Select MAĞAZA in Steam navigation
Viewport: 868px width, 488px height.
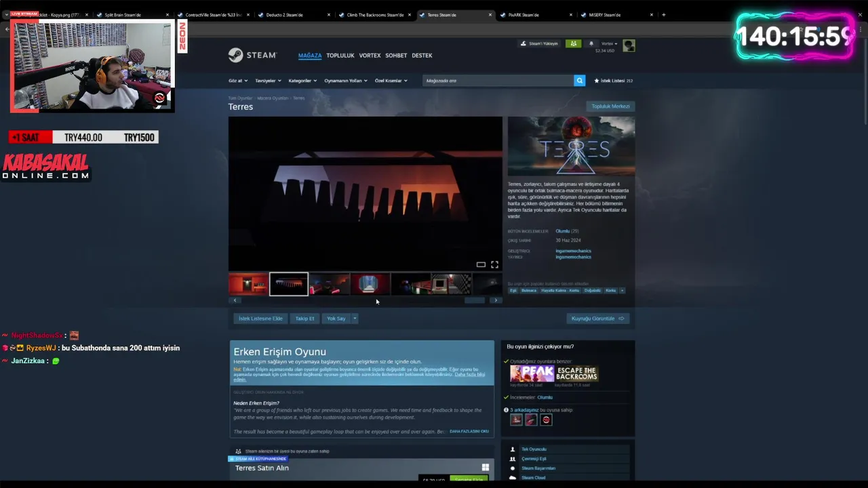click(310, 56)
